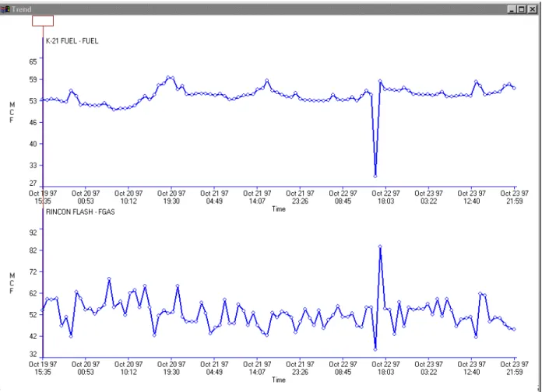Click the highest spike point in RINCON FLASH trend
The height and width of the screenshot is (392, 542).
click(x=380, y=247)
